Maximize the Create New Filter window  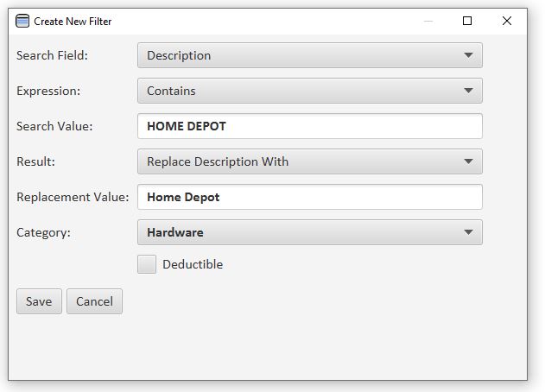click(467, 21)
